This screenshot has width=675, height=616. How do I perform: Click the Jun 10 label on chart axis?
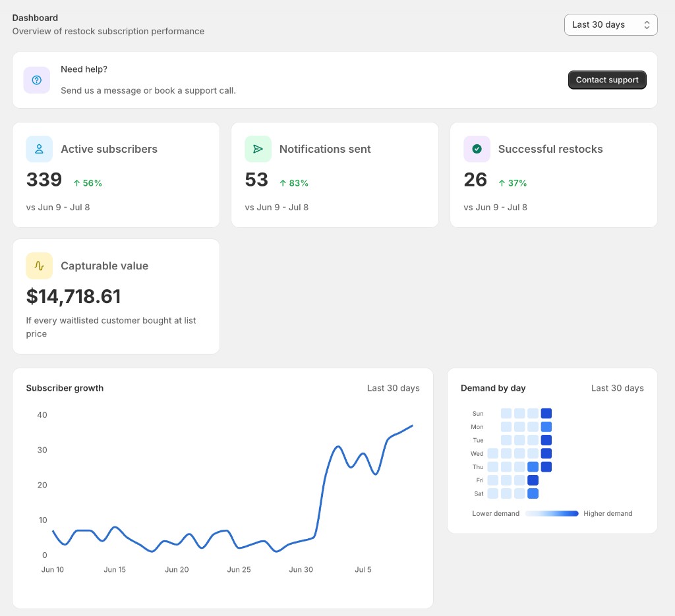click(x=53, y=569)
